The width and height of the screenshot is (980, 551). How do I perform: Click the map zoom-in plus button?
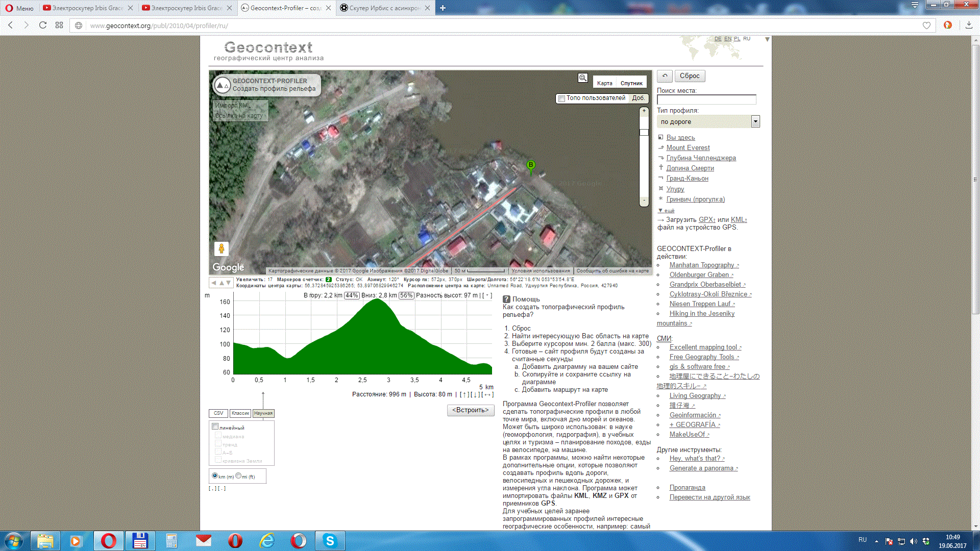click(x=644, y=111)
